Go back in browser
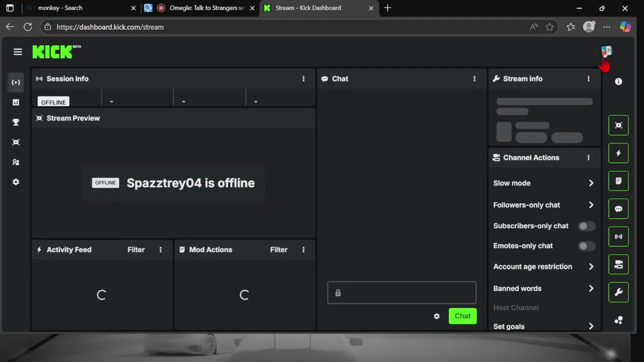The image size is (644, 362). [x=10, y=27]
